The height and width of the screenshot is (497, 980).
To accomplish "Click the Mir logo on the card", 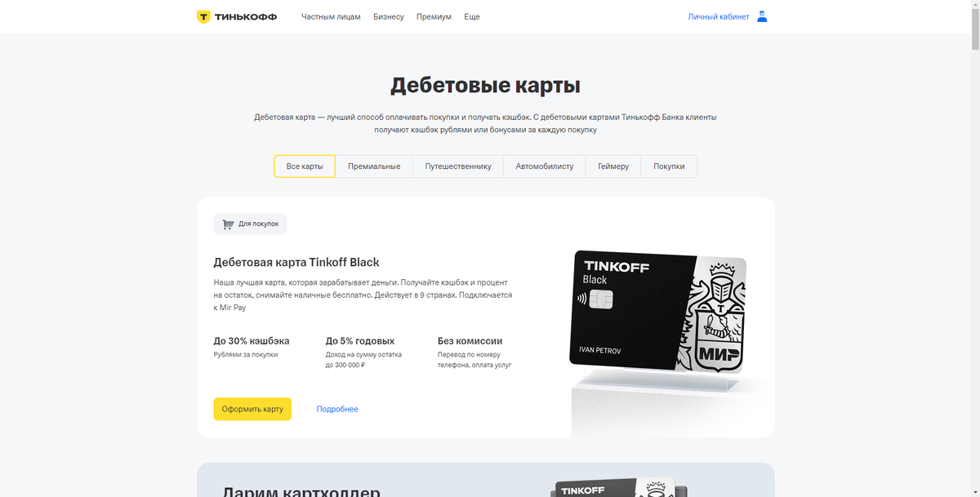I will [719, 353].
